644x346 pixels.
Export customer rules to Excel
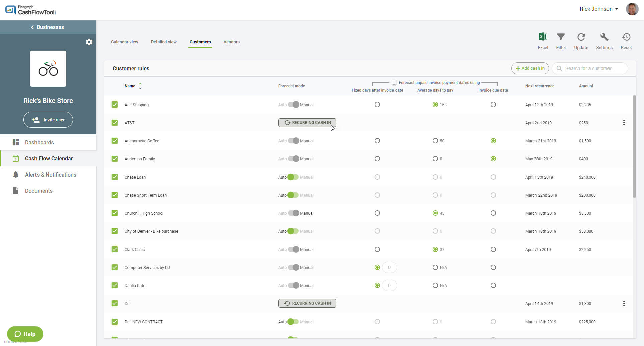pos(543,41)
